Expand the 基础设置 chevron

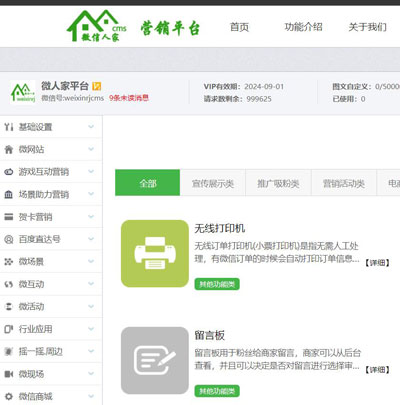(91, 127)
